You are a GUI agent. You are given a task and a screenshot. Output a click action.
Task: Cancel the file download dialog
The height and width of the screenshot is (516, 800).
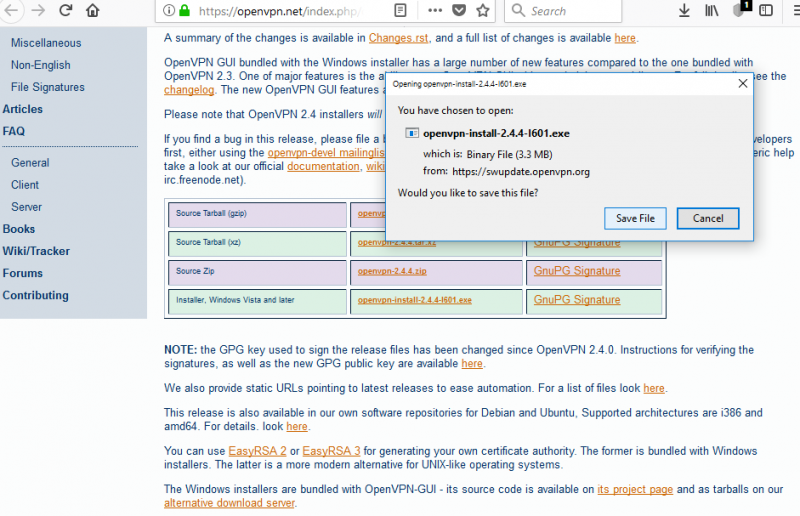[x=708, y=218]
